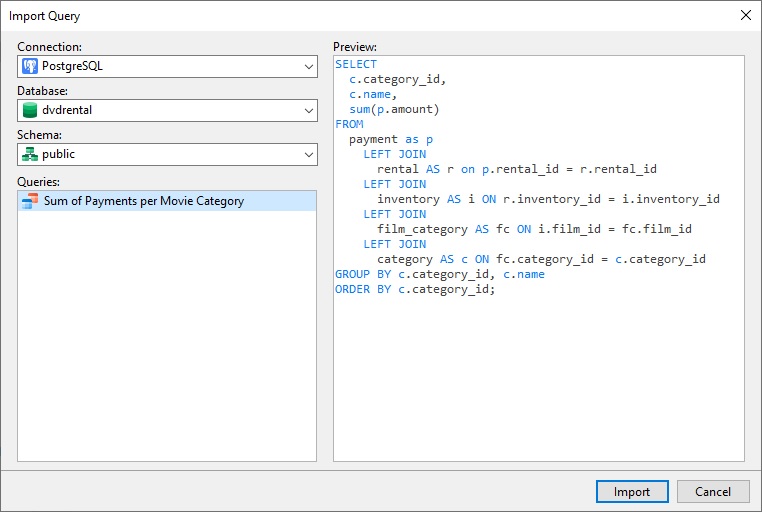Click the ORDER BY c.category_id line

tap(415, 290)
